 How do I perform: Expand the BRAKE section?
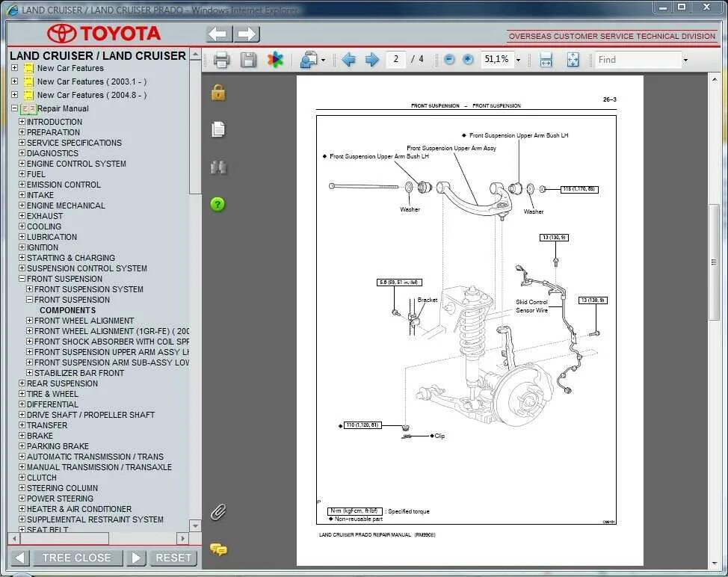click(22, 436)
